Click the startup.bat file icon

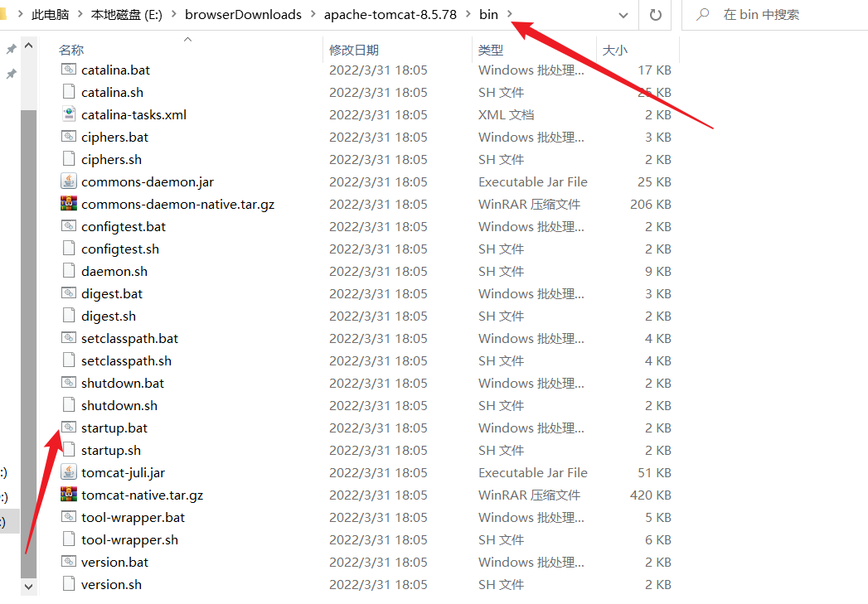pyautogui.click(x=69, y=428)
